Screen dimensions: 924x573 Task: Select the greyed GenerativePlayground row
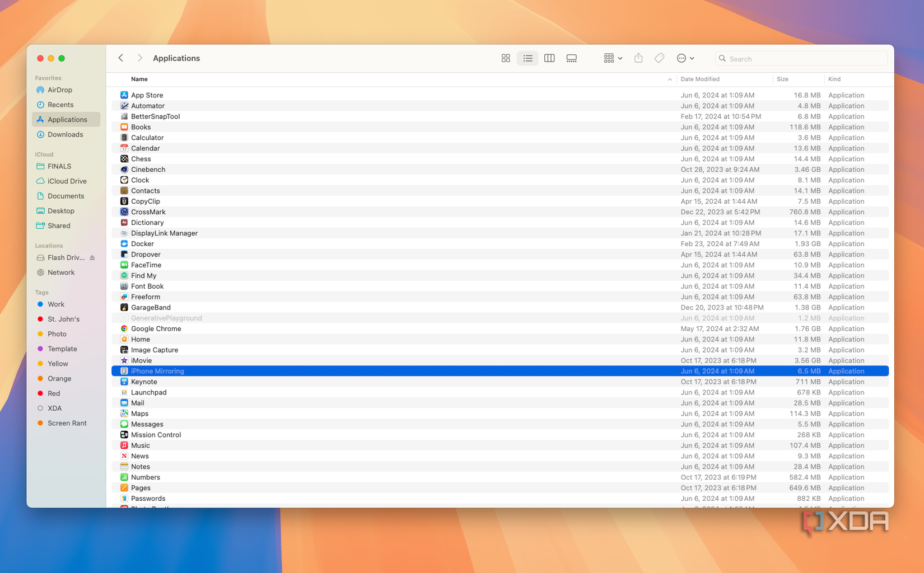500,318
